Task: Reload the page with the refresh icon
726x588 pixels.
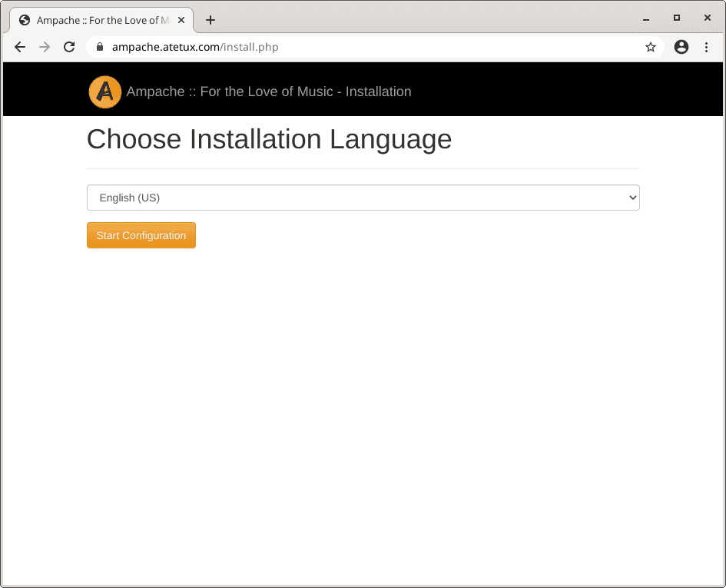Action: tap(69, 47)
